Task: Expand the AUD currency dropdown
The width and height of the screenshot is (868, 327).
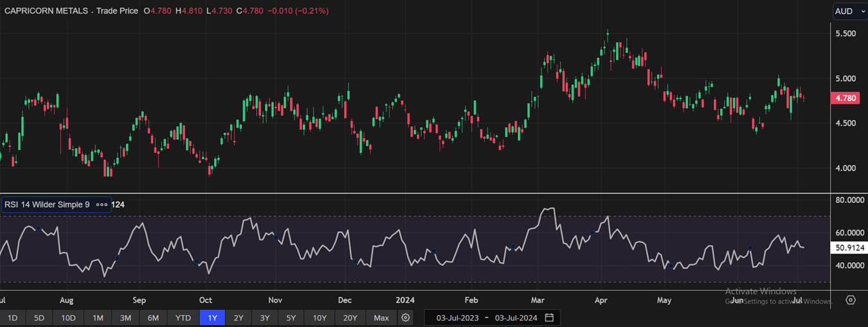Action: (848, 11)
